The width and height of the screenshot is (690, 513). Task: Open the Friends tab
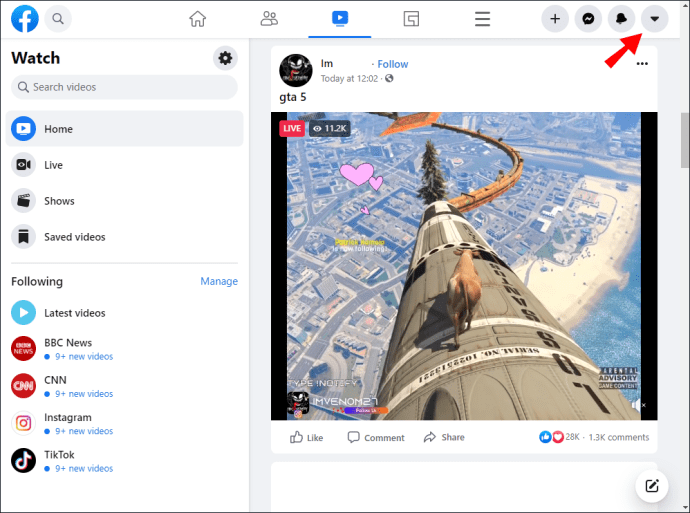269,19
